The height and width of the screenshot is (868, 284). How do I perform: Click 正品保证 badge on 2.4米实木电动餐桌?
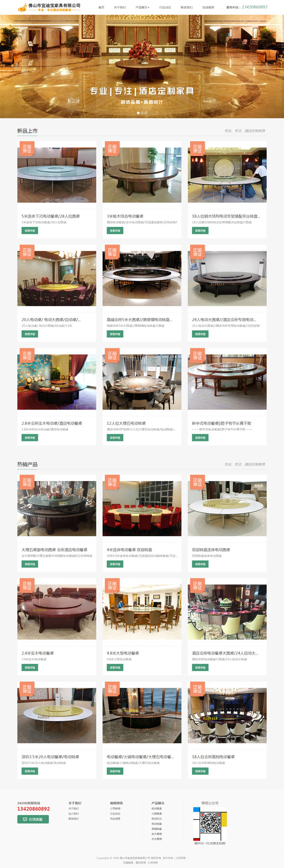pyautogui.click(x=27, y=586)
